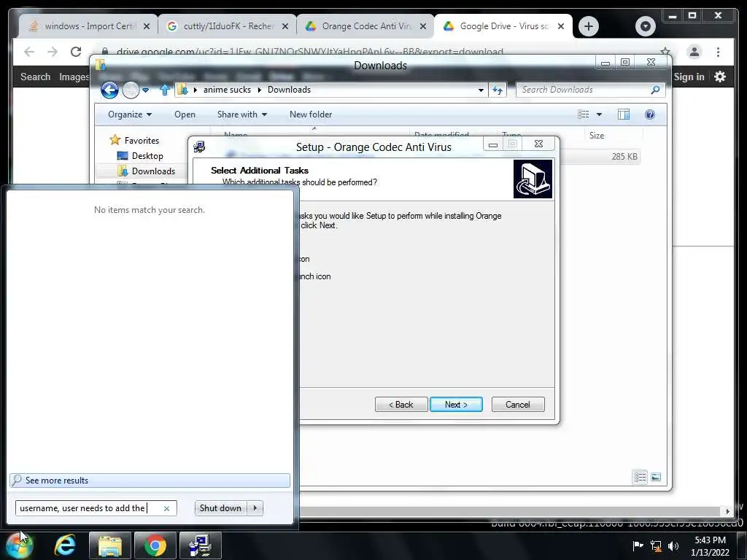Viewport: 747px width, 560px height.
Task: Click Back in the setup wizard
Action: [400, 404]
